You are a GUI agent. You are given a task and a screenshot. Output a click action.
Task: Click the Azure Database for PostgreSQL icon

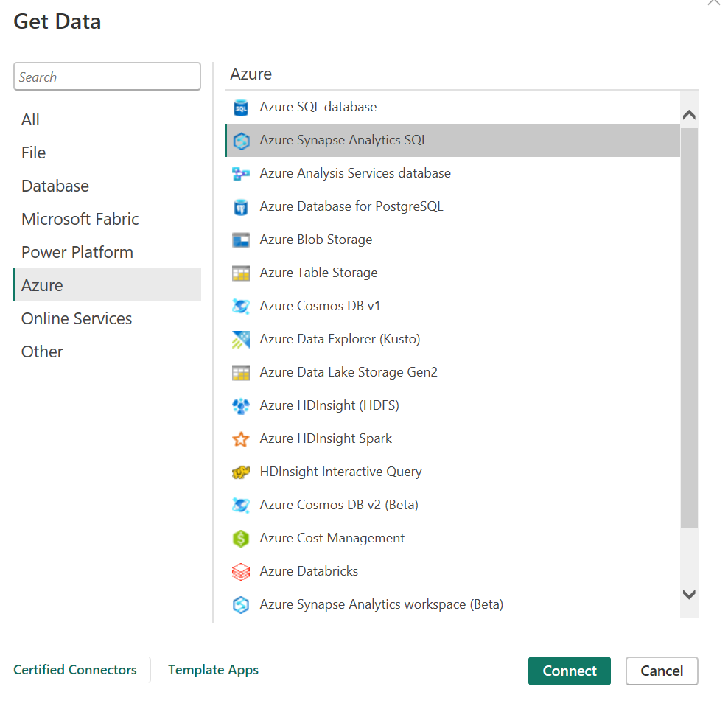click(241, 206)
